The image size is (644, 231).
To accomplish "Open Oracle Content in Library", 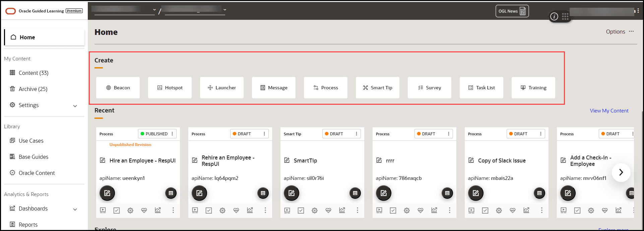I will click(x=37, y=173).
